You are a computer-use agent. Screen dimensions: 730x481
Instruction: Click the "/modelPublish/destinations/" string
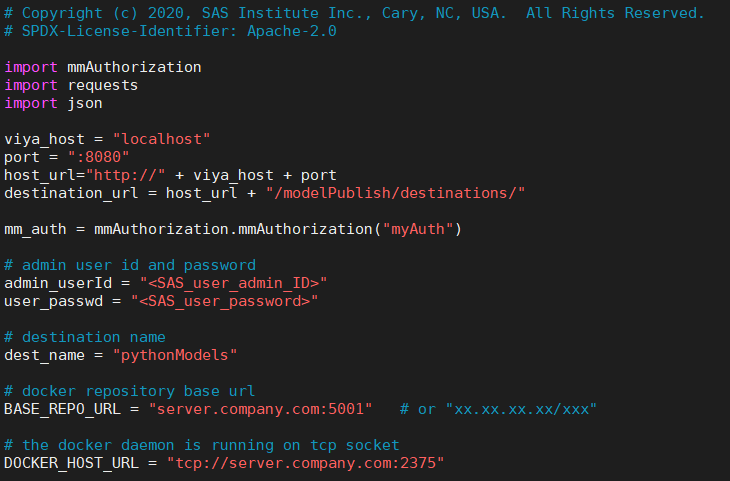(x=397, y=193)
